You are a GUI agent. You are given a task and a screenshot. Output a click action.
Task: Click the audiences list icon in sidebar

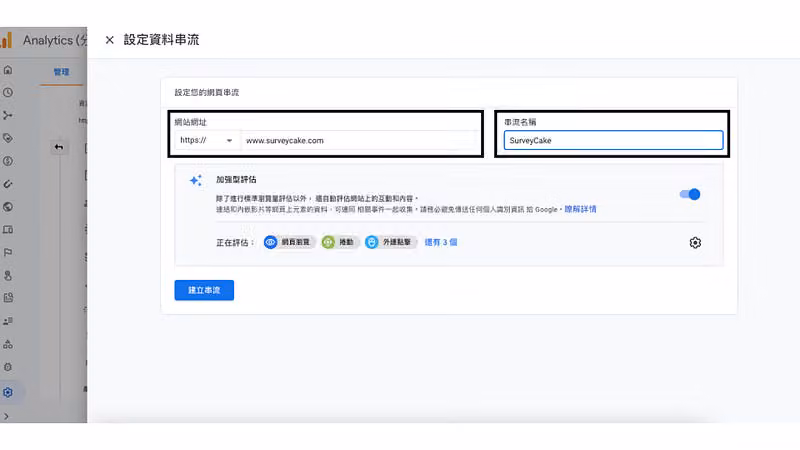[8, 321]
